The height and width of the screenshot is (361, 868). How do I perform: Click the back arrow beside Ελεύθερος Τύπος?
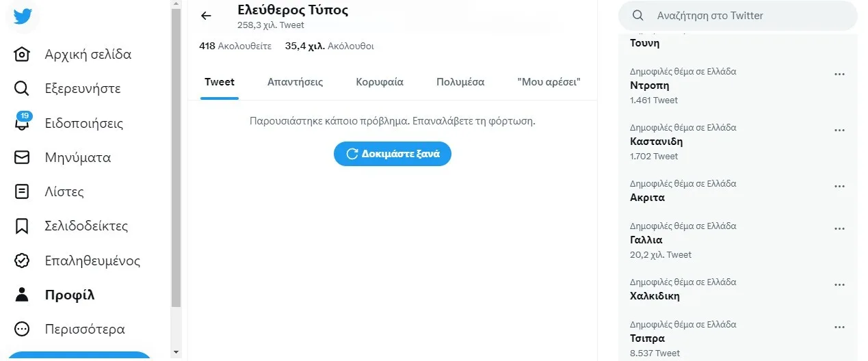point(206,16)
